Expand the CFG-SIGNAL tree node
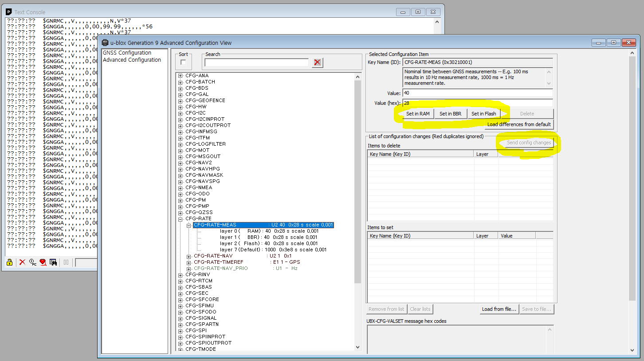 click(181, 318)
